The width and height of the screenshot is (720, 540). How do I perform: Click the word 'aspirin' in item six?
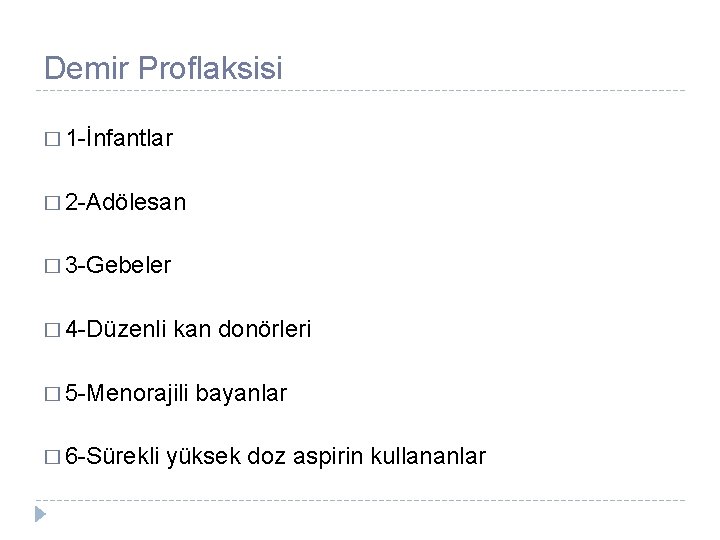tap(328, 457)
